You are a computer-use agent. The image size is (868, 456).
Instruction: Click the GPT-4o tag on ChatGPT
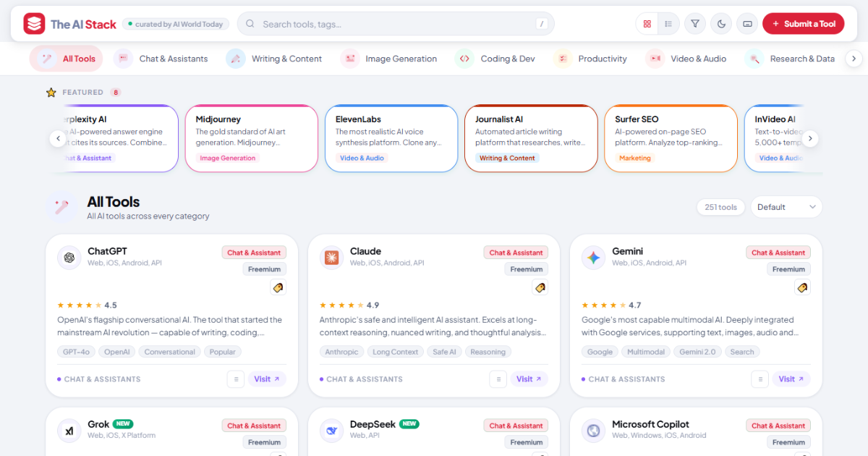pos(76,352)
